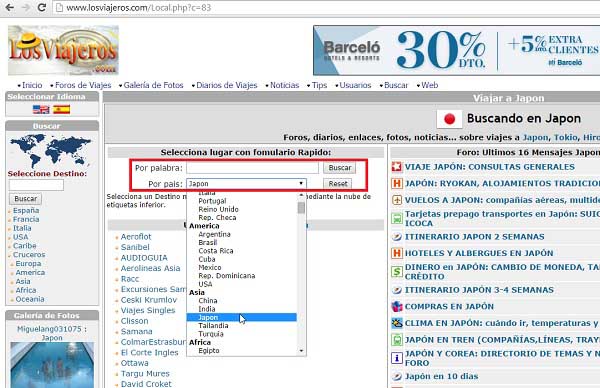Reload the page with the refresh icon
Screen dimensions: 600x388
tap(42, 7)
